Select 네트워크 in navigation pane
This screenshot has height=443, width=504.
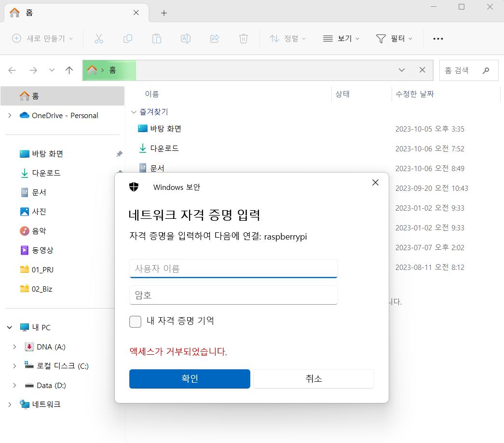46,404
